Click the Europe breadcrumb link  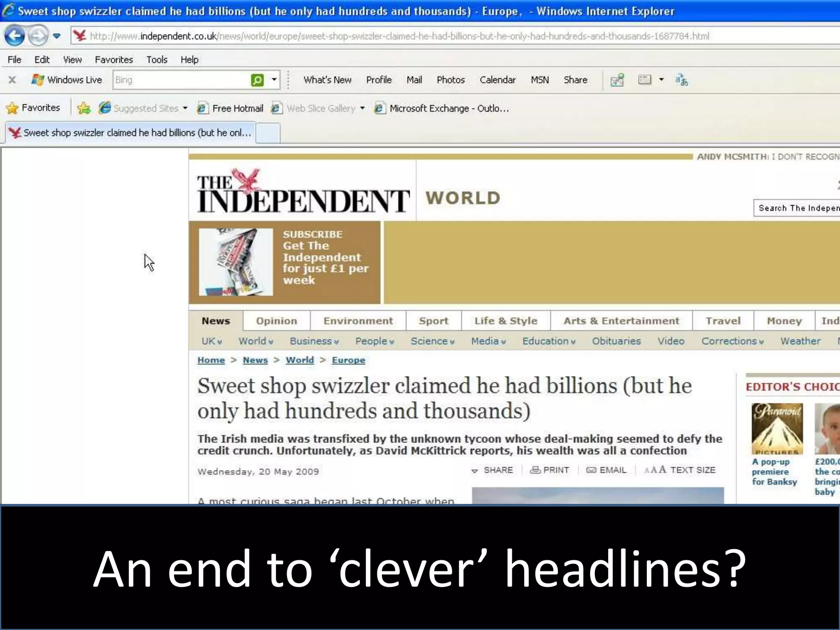point(348,360)
